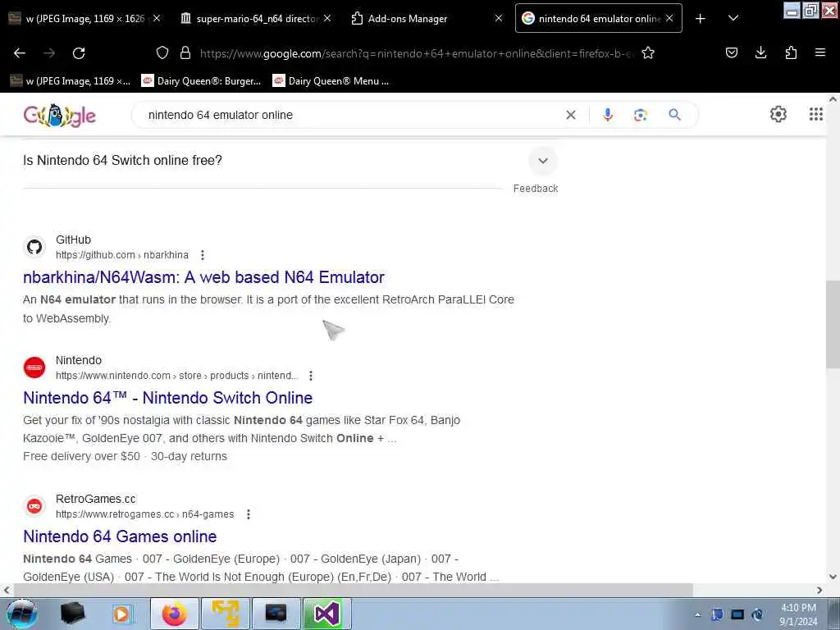The width and height of the screenshot is (840, 630).
Task: Open the Firefox hamburger menu
Action: (x=820, y=52)
